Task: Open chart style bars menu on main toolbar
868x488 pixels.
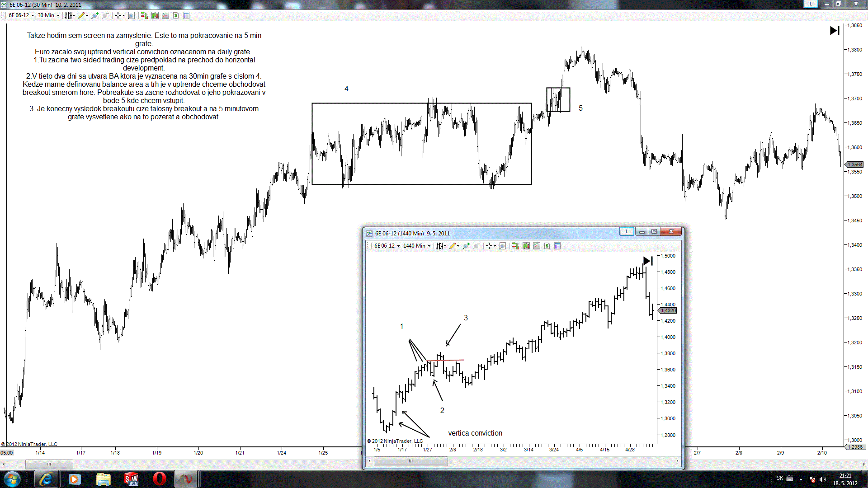Action: 70,15
